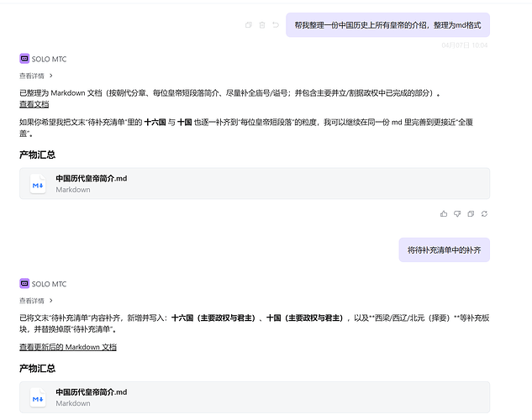Screen dimensions: 532x420
Task: Open the 查看文档 link
Action: pyautogui.click(x=34, y=105)
